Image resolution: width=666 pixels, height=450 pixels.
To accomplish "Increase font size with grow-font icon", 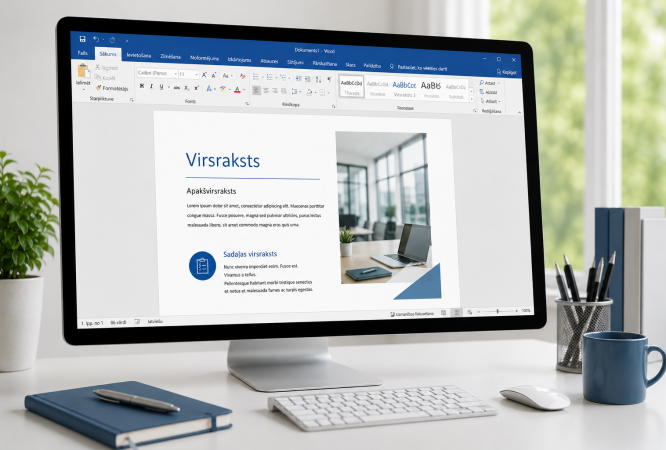I will pos(204,75).
